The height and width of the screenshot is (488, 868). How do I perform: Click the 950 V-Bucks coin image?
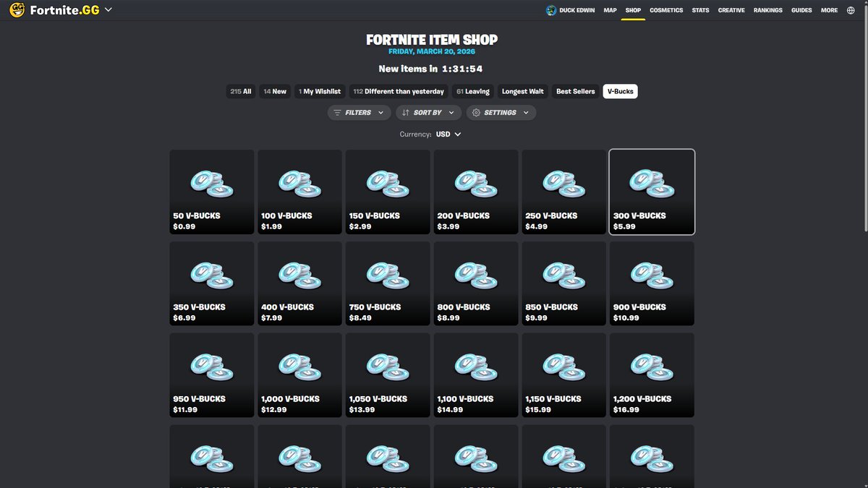coord(212,367)
